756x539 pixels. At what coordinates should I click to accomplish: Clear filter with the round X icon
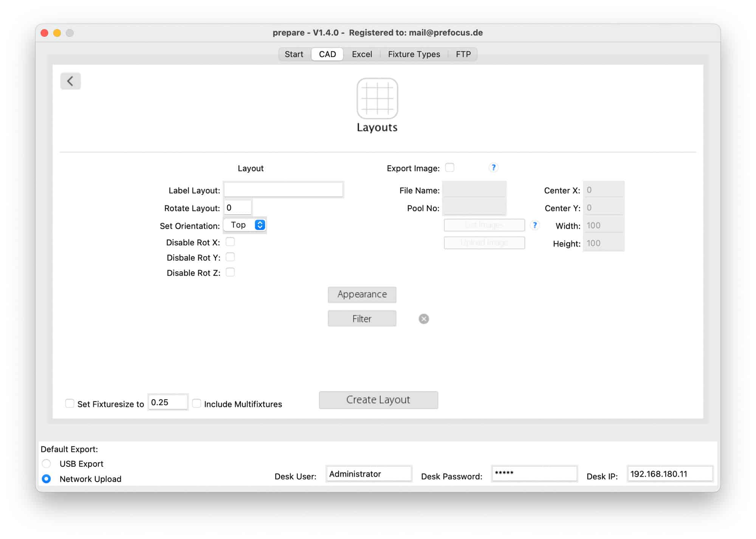pos(424,319)
